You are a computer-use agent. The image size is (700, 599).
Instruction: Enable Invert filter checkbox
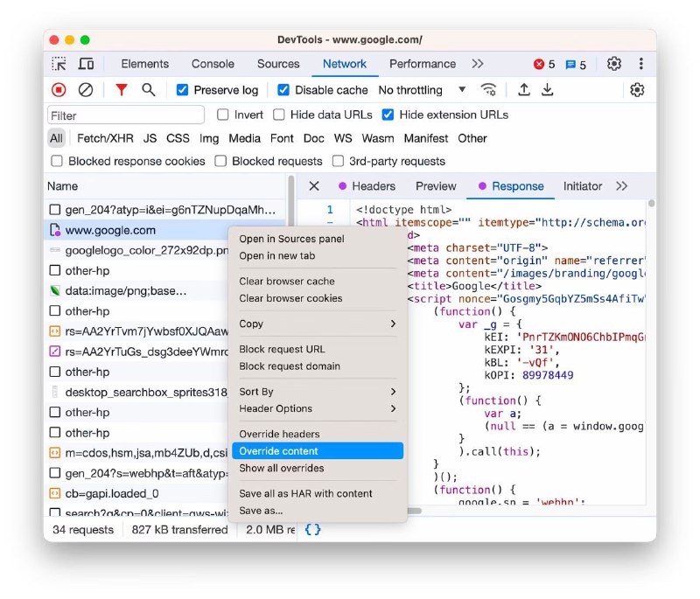222,115
